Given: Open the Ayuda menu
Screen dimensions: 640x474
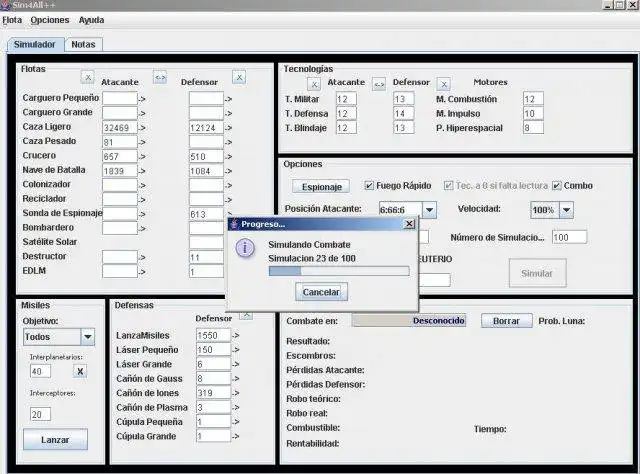Looking at the screenshot, I should [91, 20].
